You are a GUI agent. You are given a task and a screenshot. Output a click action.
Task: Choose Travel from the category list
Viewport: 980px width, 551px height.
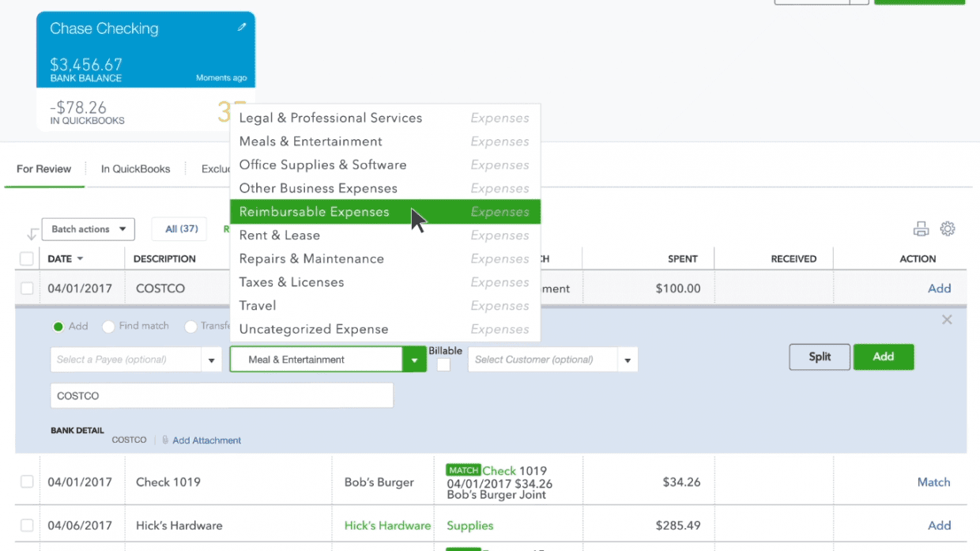click(258, 305)
